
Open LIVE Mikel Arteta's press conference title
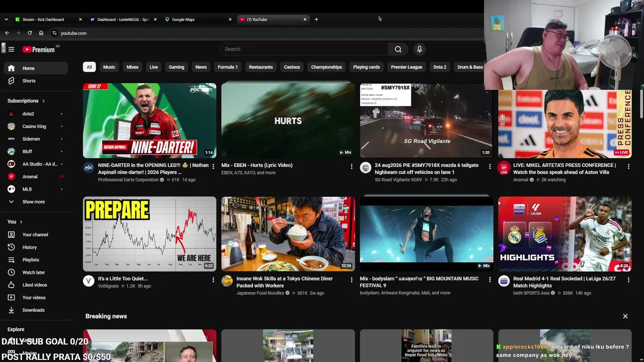[x=565, y=169]
